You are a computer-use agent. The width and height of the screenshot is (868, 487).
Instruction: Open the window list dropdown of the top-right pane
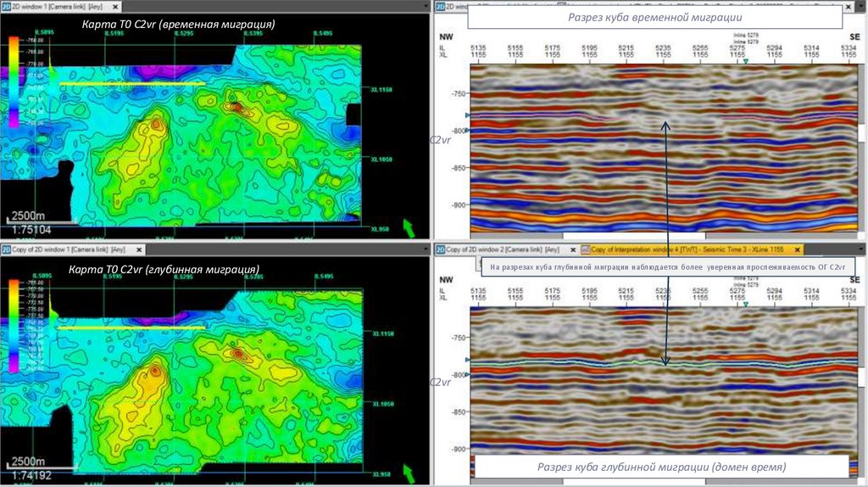(x=862, y=7)
